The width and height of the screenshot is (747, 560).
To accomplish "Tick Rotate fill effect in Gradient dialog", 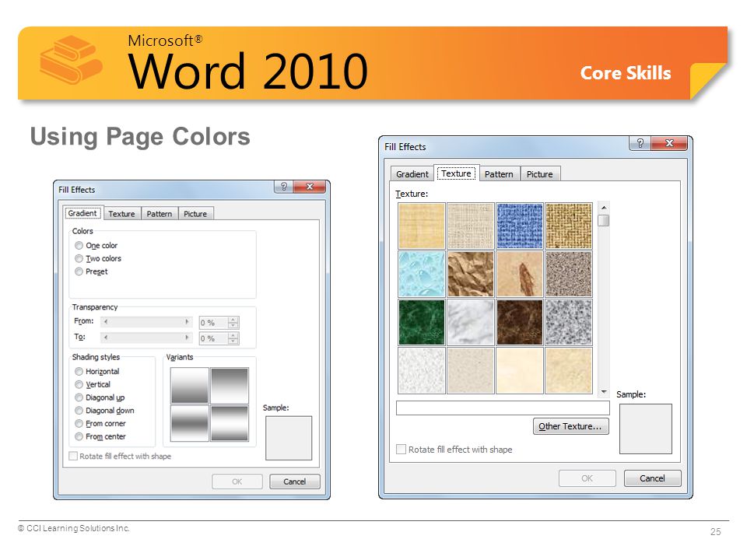I will [x=73, y=457].
